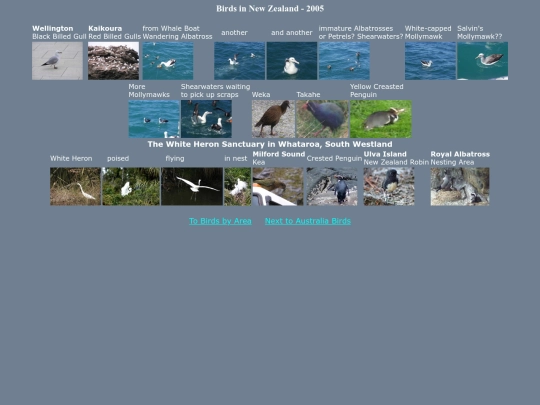Click the 'Weka' caption text
The image size is (540, 405).
(x=261, y=95)
